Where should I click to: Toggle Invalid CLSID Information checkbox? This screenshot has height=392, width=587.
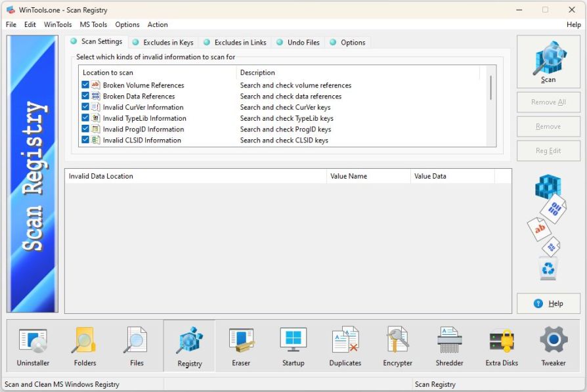pos(85,140)
